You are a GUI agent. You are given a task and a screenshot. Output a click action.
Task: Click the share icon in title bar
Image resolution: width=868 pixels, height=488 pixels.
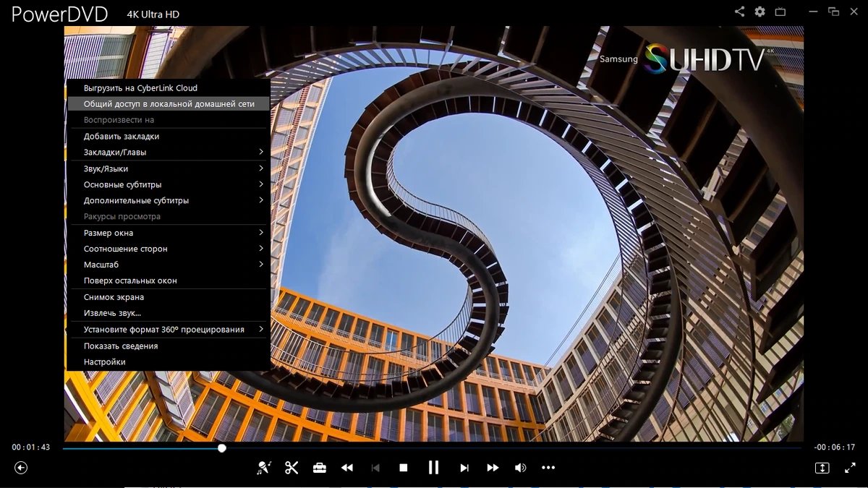[x=739, y=12]
